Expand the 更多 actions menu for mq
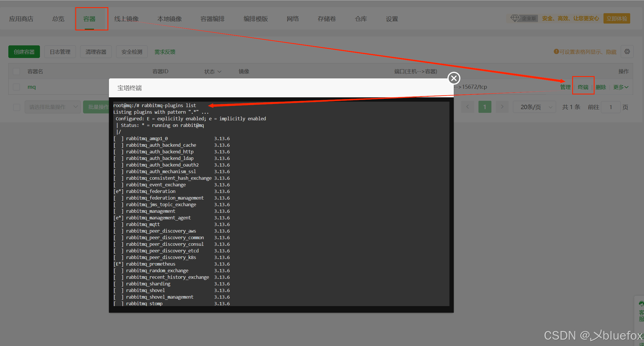 pyautogui.click(x=621, y=87)
